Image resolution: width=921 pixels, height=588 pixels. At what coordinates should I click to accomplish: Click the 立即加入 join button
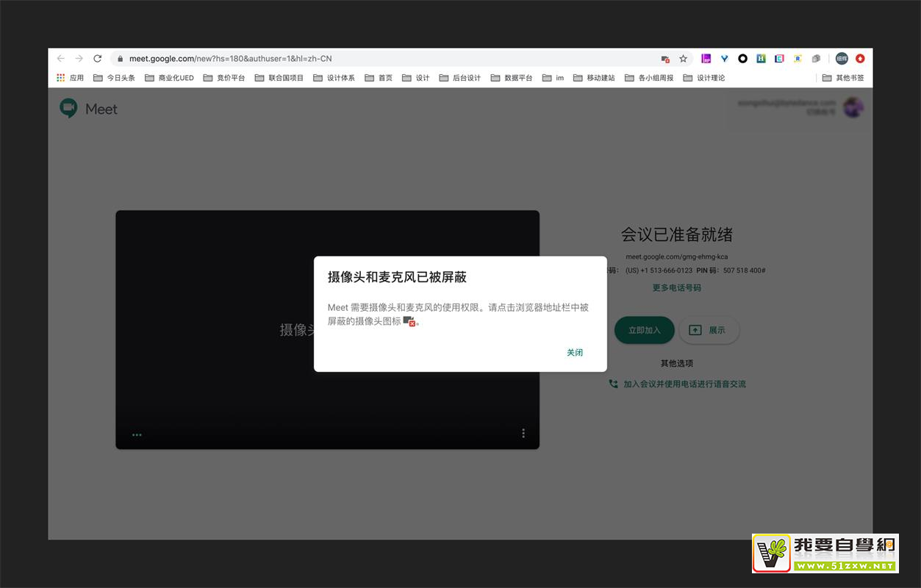[644, 330]
